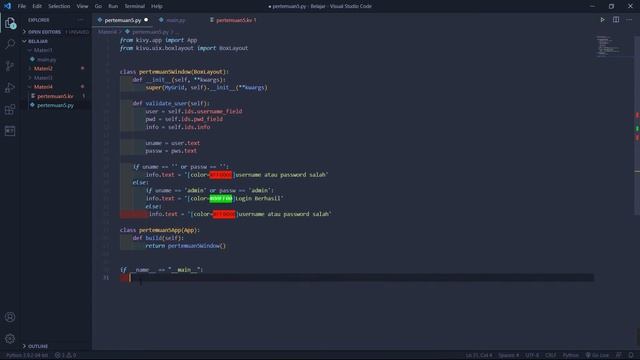Open notifications bell in status bar
Viewport: 640px width, 360px height.
pyautogui.click(x=631, y=355)
